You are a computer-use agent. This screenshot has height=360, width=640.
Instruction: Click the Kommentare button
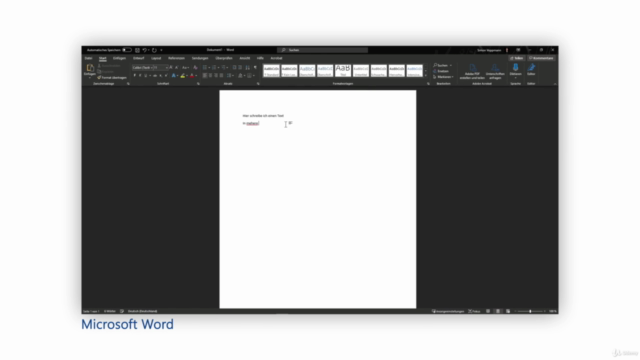click(x=541, y=58)
